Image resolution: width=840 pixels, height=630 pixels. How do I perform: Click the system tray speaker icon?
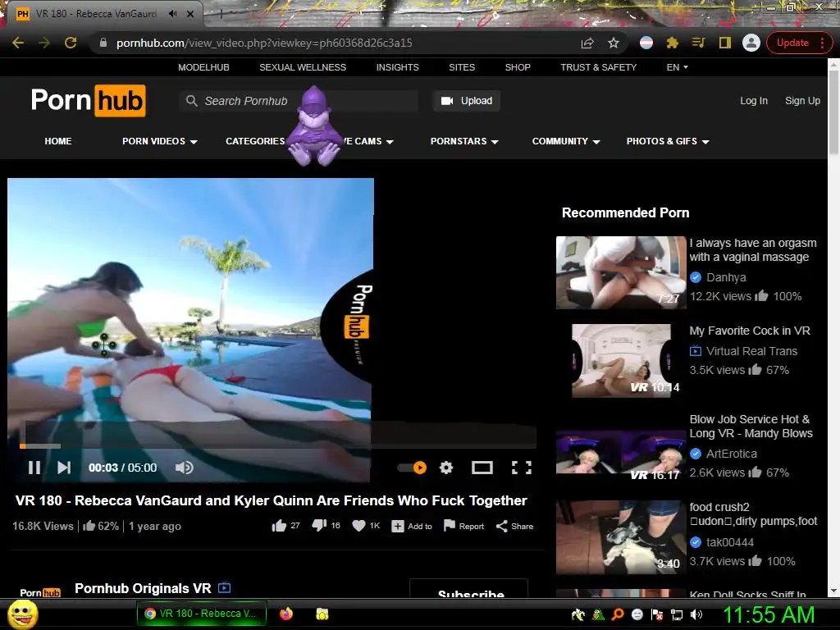tap(696, 614)
